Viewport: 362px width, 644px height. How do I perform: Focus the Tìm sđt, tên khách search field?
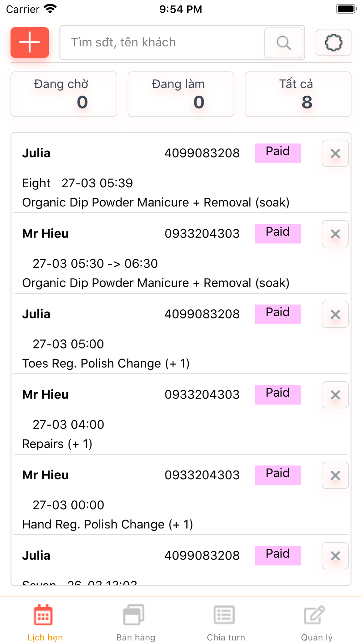pyautogui.click(x=163, y=42)
